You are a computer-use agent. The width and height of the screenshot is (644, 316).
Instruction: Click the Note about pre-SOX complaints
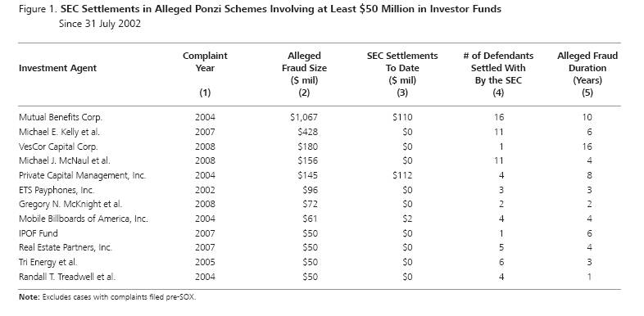(107, 297)
